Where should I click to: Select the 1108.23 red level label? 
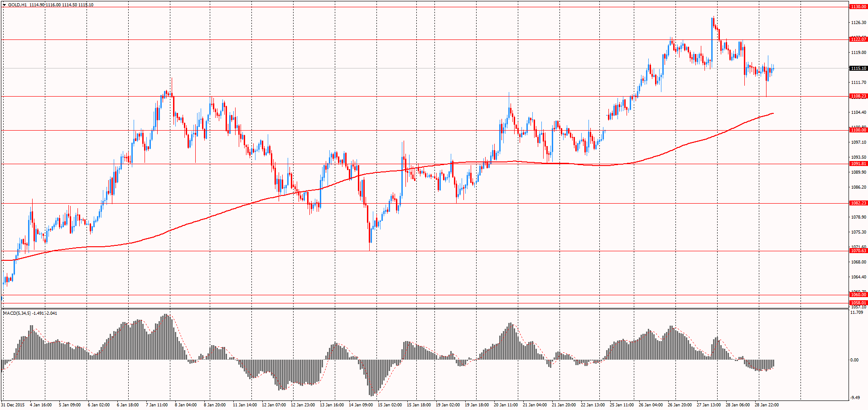coord(858,96)
